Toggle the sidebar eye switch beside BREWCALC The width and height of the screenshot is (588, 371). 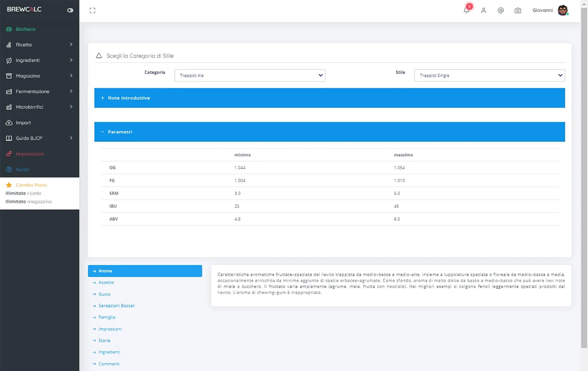70,10
